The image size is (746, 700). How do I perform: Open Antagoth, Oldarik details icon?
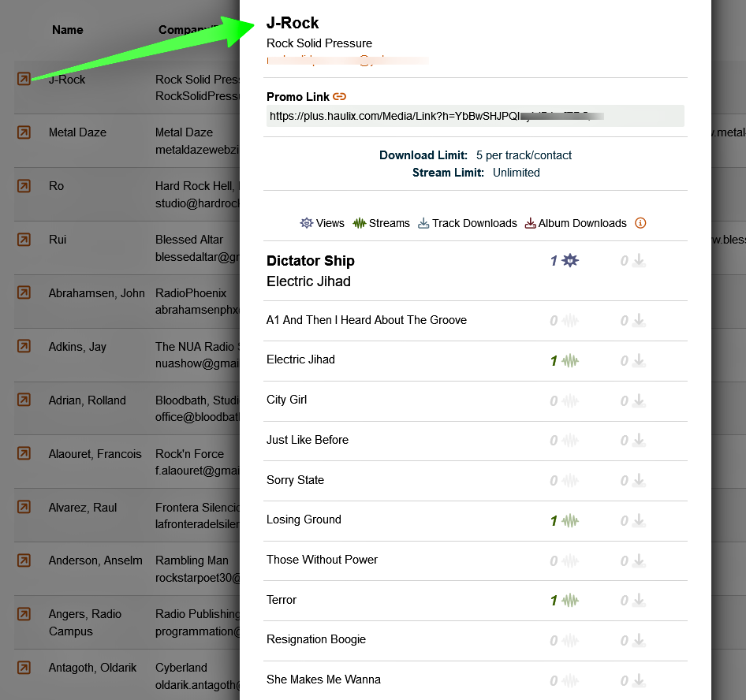coord(24,668)
